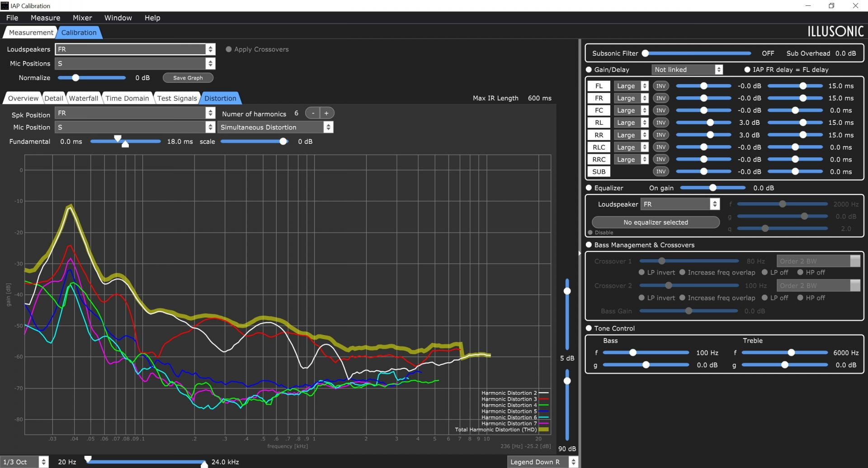
Task: Invert polarity for FL channel
Action: [x=660, y=86]
